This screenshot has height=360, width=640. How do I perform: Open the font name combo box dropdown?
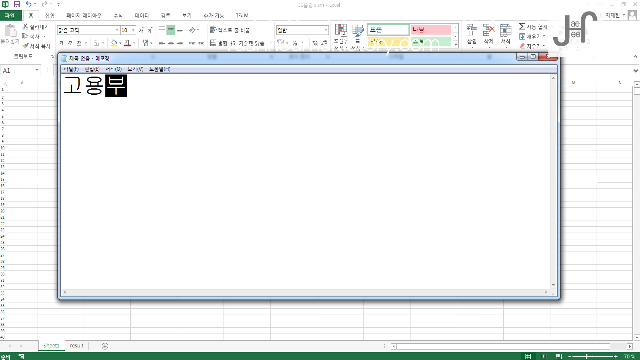pos(116,30)
